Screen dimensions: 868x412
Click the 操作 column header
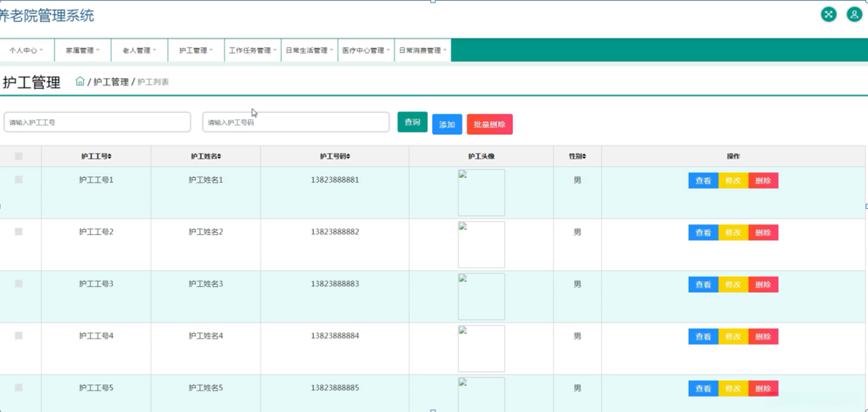(733, 156)
